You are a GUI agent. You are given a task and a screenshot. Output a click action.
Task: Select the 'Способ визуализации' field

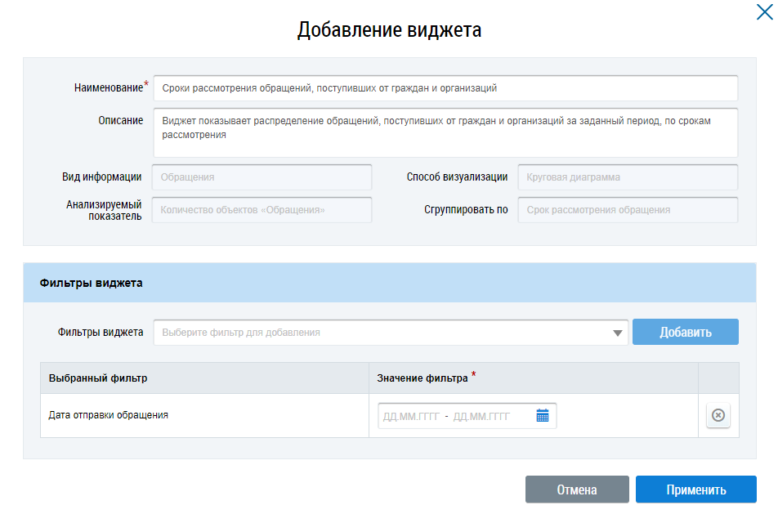[x=627, y=177]
